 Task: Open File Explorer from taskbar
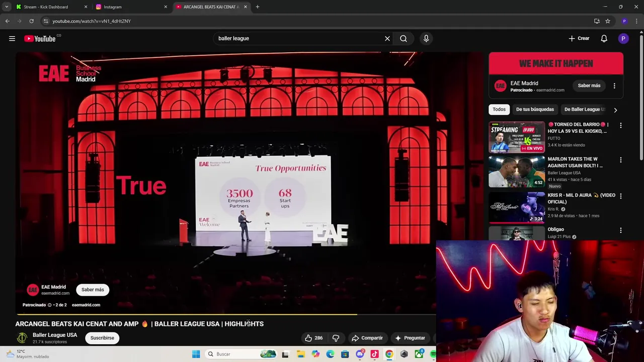pos(300,354)
